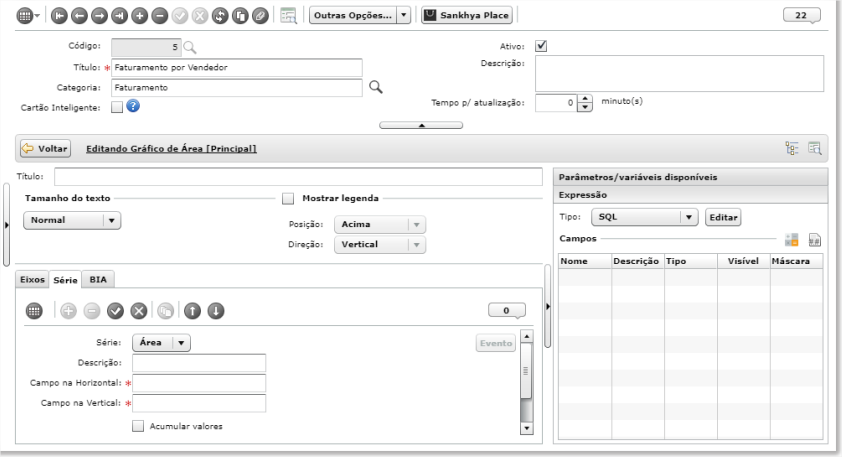The width and height of the screenshot is (842, 457).
Task: Click the colored fields icon next to Campos
Action: tap(792, 240)
